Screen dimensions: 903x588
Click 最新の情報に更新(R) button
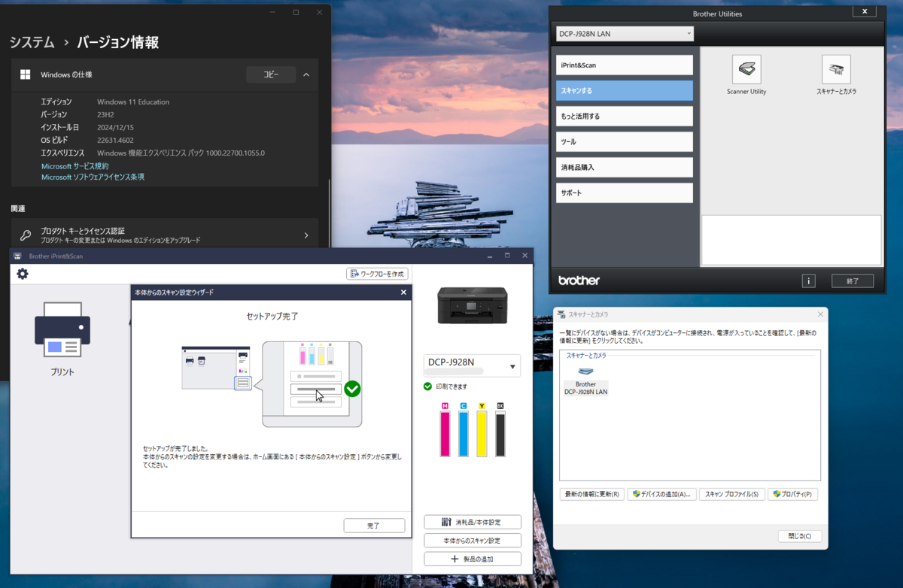[592, 494]
